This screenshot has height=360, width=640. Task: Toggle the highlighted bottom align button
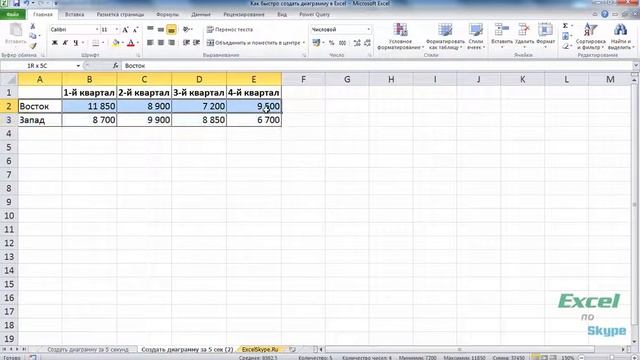tap(171, 29)
